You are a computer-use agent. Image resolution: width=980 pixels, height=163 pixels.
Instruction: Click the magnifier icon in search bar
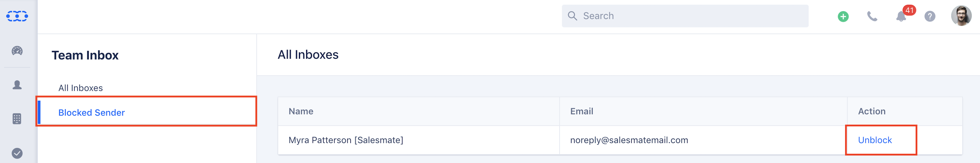(572, 16)
